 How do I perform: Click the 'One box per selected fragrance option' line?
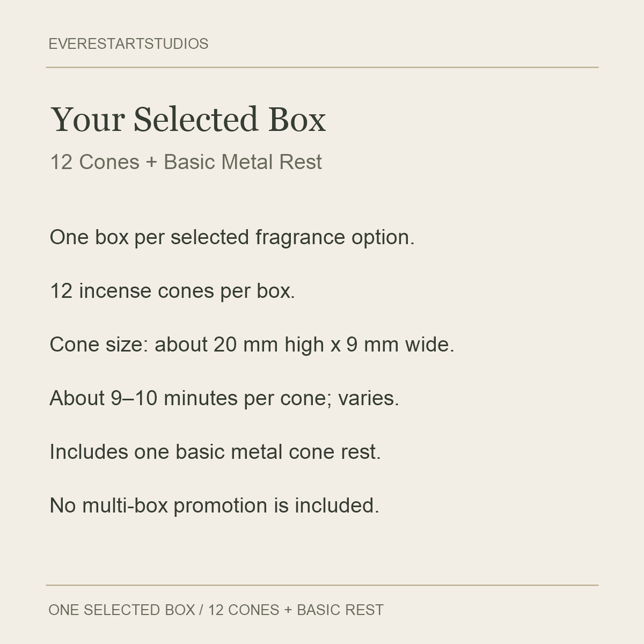232,238
